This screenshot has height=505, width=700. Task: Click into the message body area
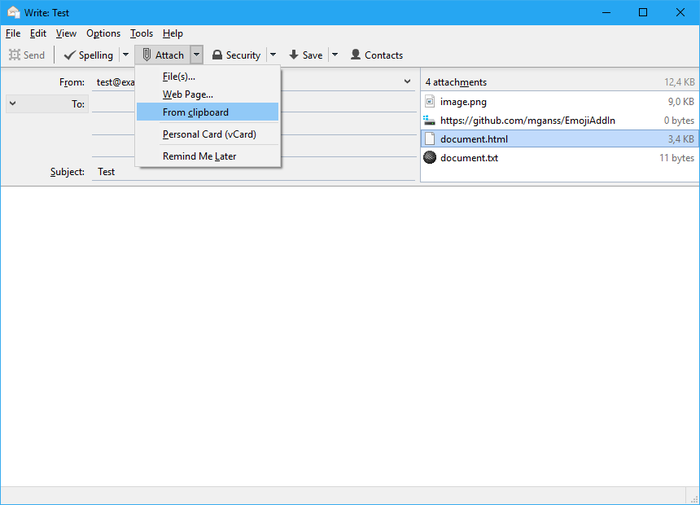click(350, 336)
